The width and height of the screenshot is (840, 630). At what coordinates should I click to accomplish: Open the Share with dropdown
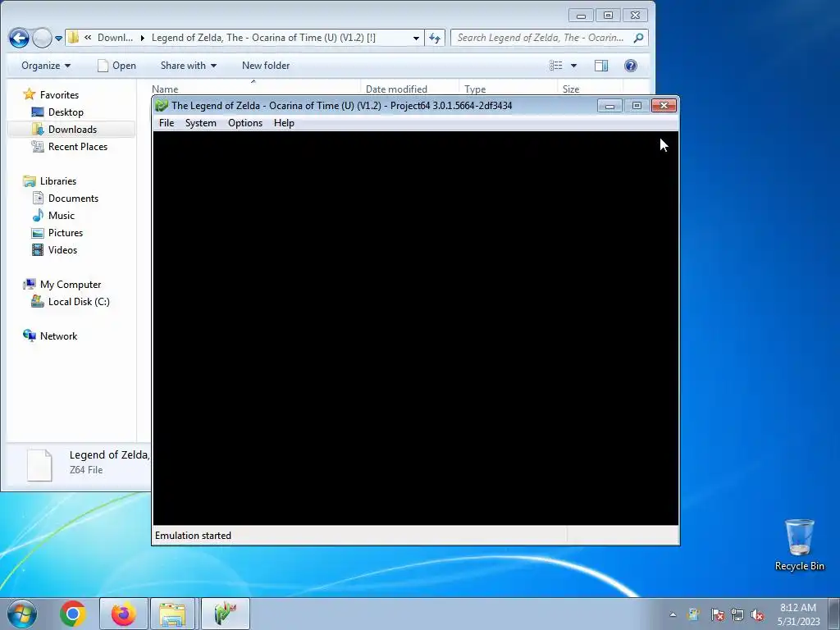point(188,66)
